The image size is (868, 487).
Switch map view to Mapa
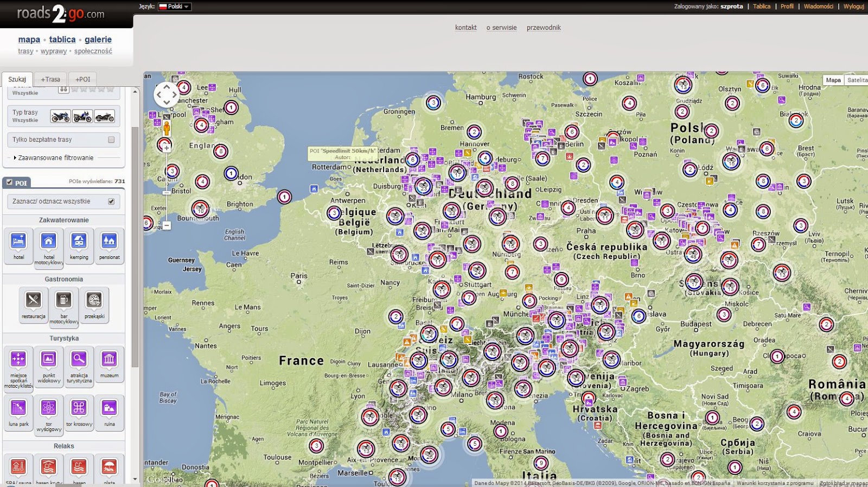pos(833,80)
